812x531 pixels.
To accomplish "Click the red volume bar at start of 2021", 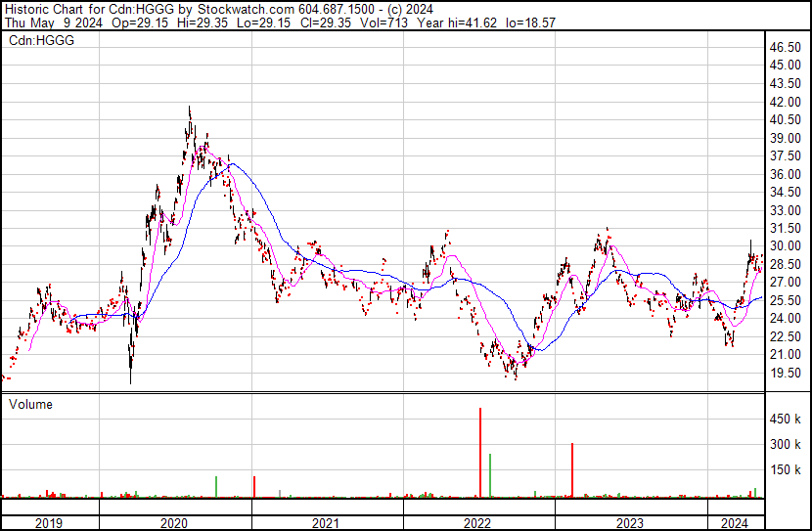I will (x=254, y=487).
